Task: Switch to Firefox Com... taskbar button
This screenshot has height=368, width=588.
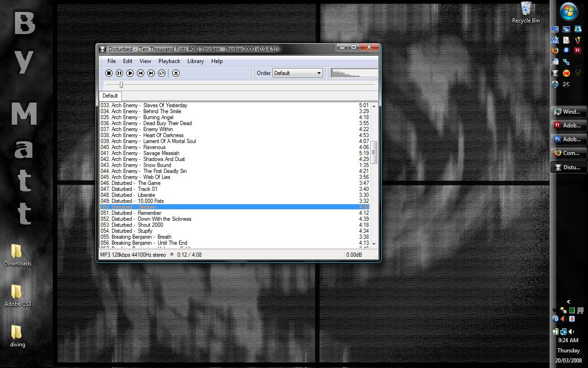Action: (x=569, y=153)
